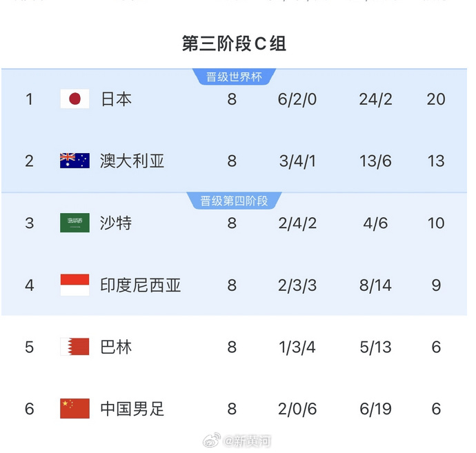Click the 晋级世界杯 label tab
Viewport: 476px width, 453px height.
(x=235, y=77)
